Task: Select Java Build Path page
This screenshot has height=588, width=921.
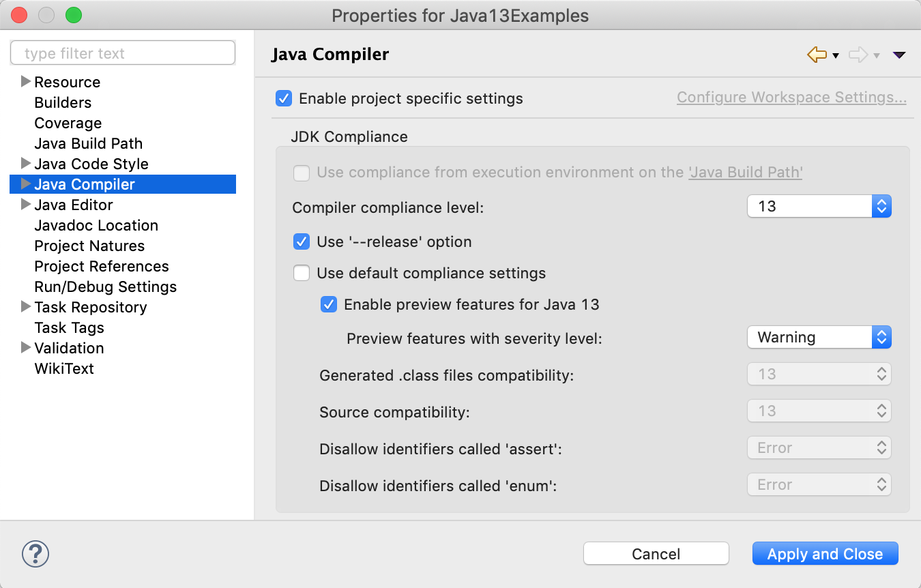Action: 89,143
